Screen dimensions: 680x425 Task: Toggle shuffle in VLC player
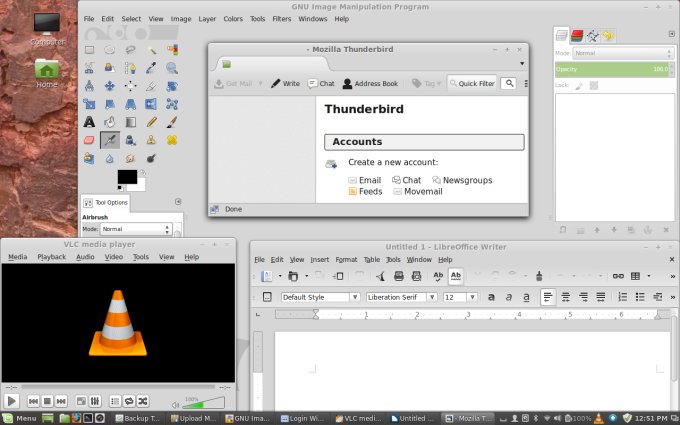[142, 401]
